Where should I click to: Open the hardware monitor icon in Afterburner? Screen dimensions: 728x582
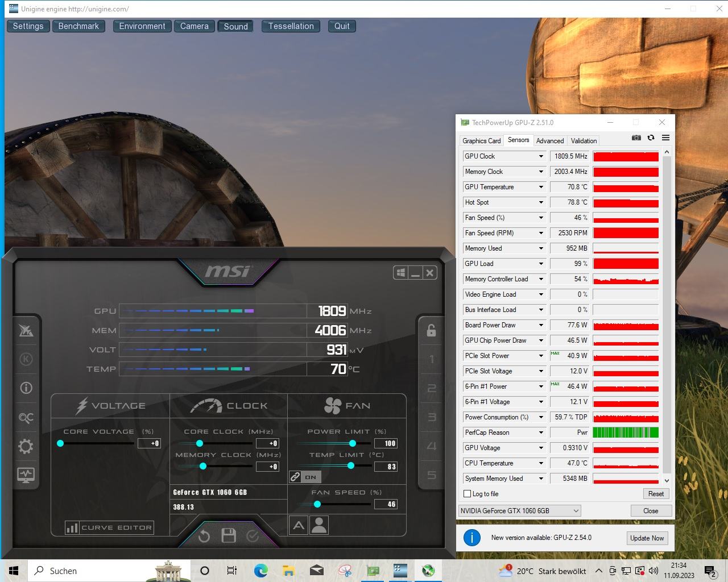click(x=26, y=475)
